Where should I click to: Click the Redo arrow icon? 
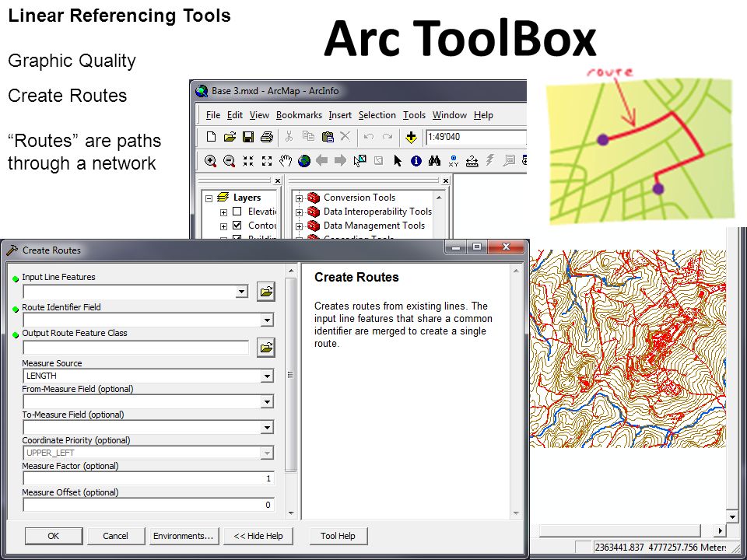pos(388,137)
